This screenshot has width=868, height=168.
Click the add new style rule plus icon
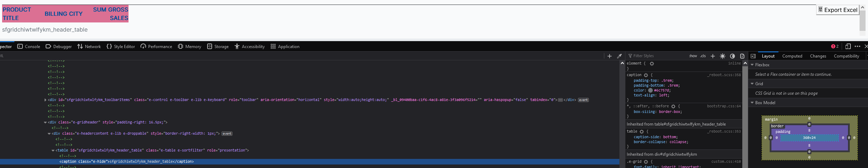click(713, 56)
